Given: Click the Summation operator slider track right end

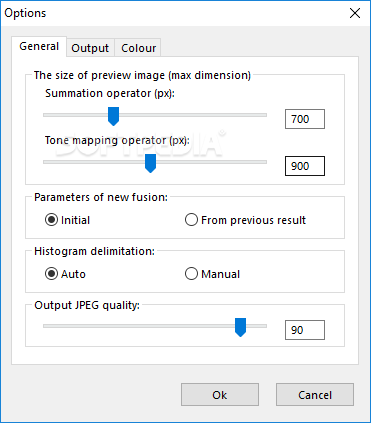Looking at the screenshot, I should pyautogui.click(x=263, y=115).
